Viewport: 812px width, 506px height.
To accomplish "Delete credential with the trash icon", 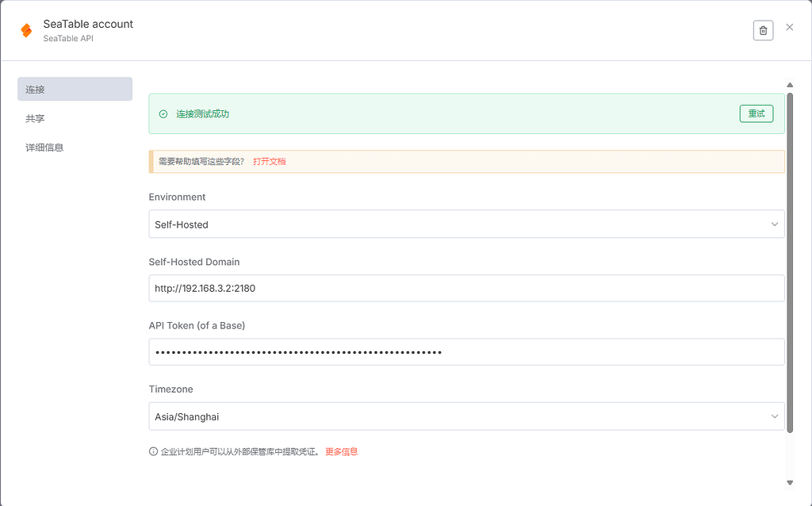I will [763, 31].
